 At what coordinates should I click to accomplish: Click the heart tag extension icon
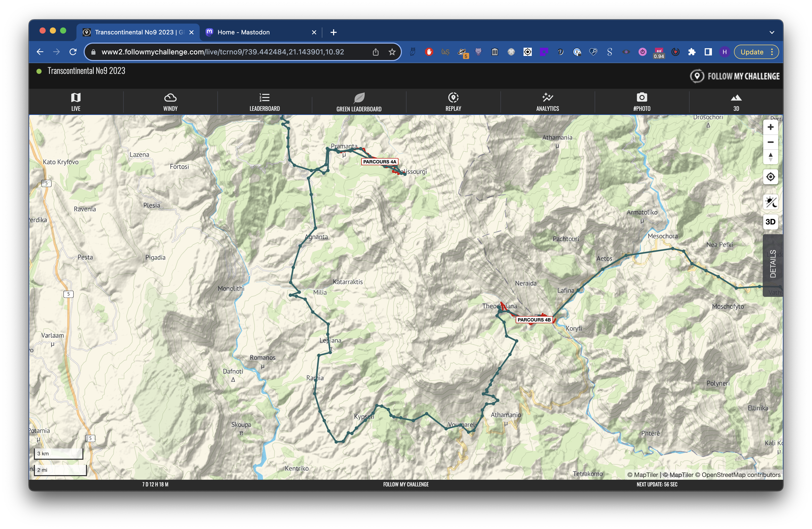pos(593,52)
